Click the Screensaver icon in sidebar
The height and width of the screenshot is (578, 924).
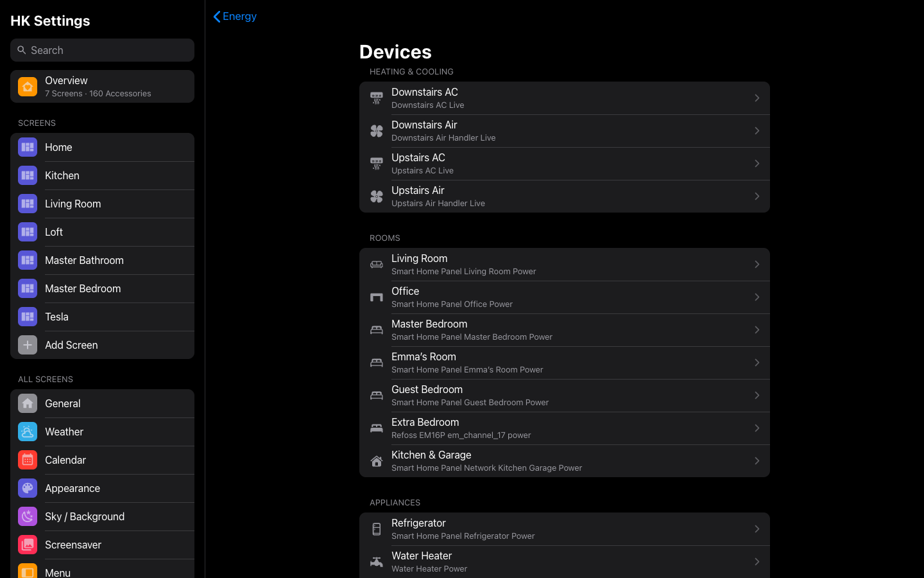tap(28, 545)
